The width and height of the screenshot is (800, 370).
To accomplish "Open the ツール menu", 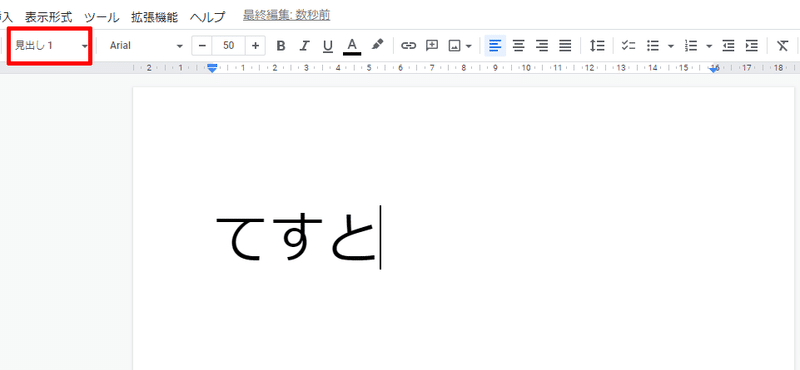I will (x=102, y=17).
